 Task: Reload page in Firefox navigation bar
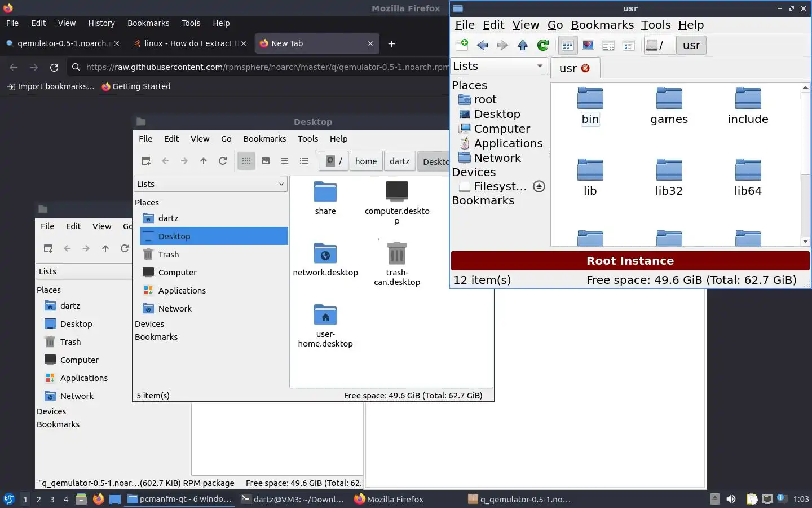(54, 67)
